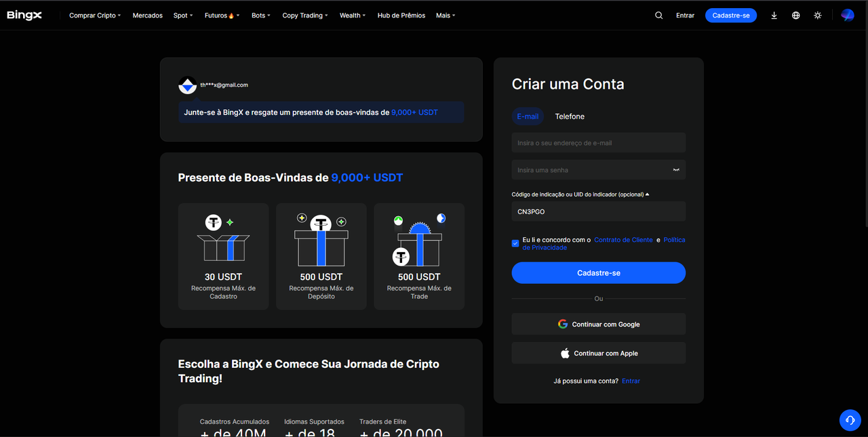Expand the Copy Trading dropdown
This screenshot has width=868, height=437.
pyautogui.click(x=305, y=15)
